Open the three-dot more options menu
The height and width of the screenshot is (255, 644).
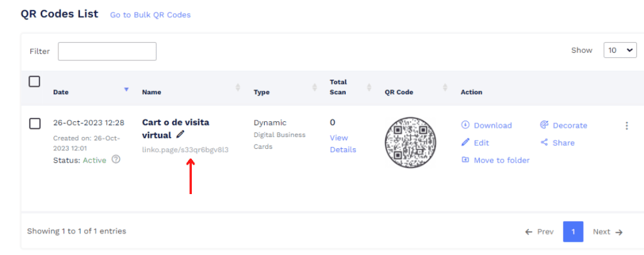(x=626, y=126)
